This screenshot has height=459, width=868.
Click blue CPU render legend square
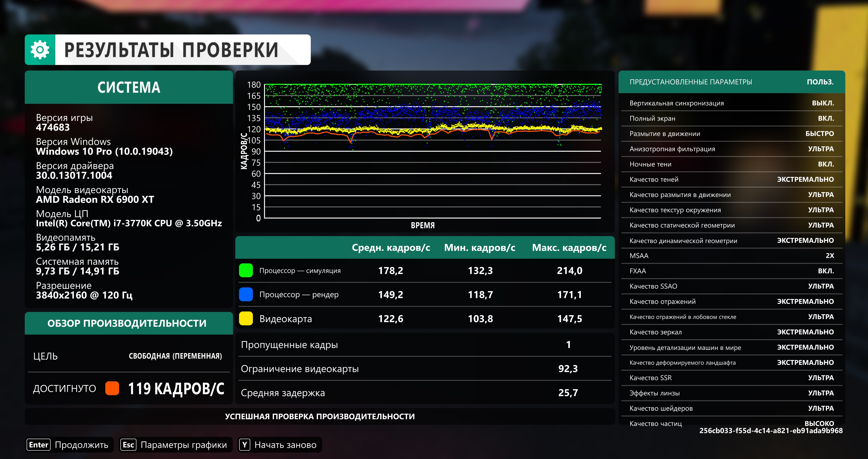[246, 294]
